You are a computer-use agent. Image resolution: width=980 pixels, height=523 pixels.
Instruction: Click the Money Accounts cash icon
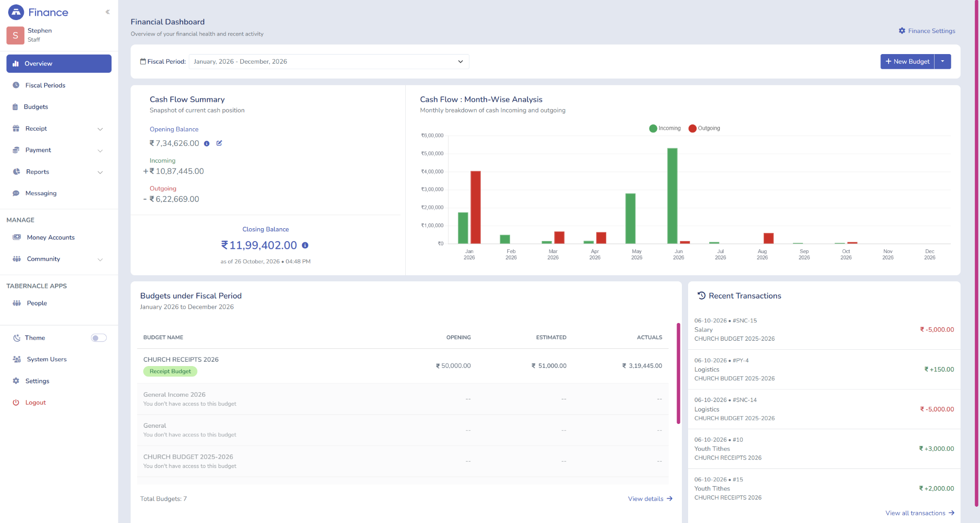click(17, 237)
